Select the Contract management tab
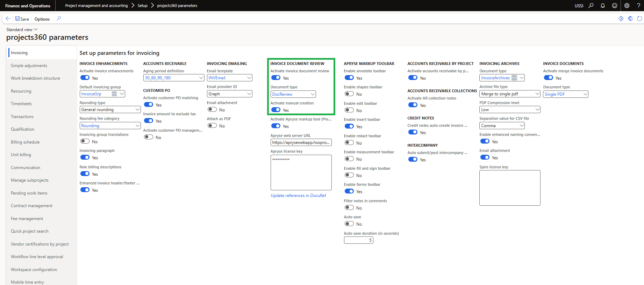644x285 pixels. point(31,206)
